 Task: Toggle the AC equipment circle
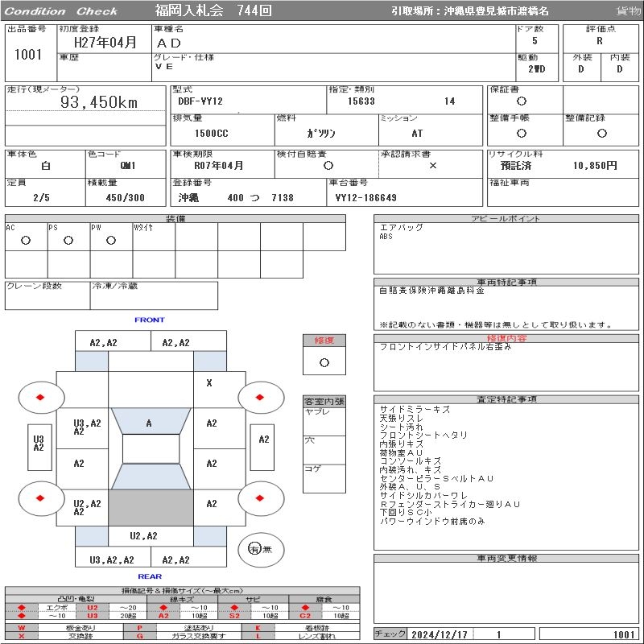[x=26, y=240]
